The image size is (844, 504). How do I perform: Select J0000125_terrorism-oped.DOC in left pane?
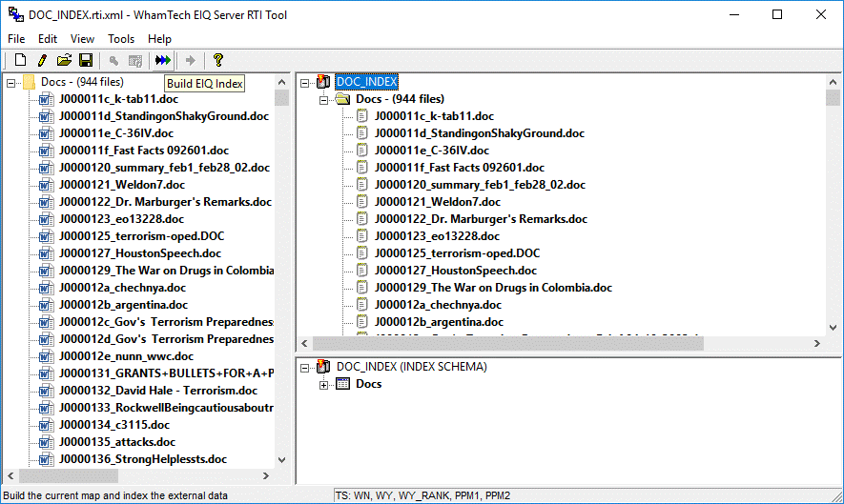[x=141, y=236]
